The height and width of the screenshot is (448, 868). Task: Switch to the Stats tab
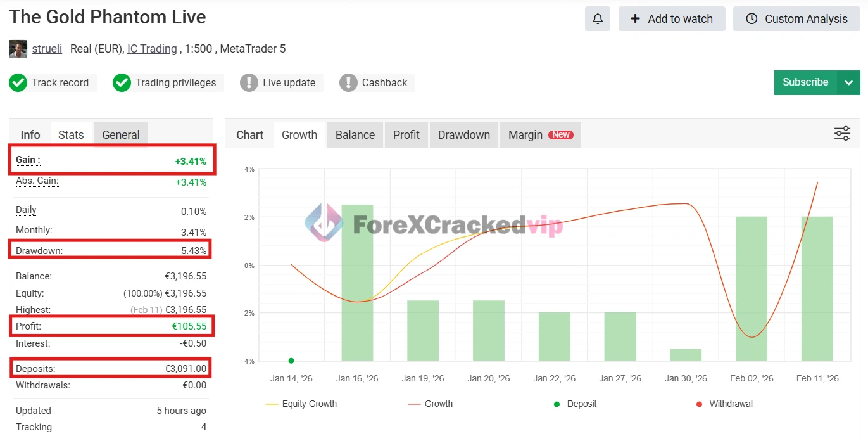tap(71, 135)
